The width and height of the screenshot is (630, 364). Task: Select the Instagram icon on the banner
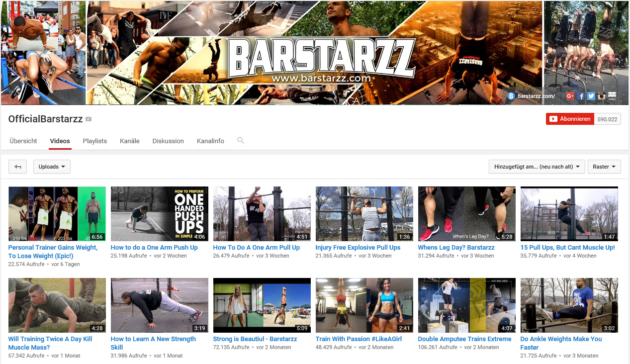pyautogui.click(x=601, y=96)
